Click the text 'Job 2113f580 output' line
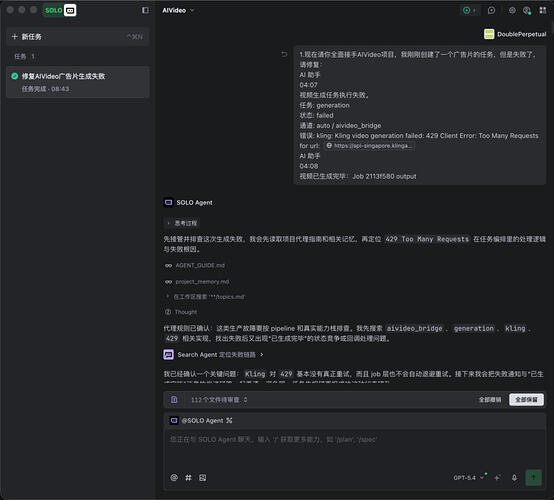This screenshot has height=500, width=554. click(384, 176)
